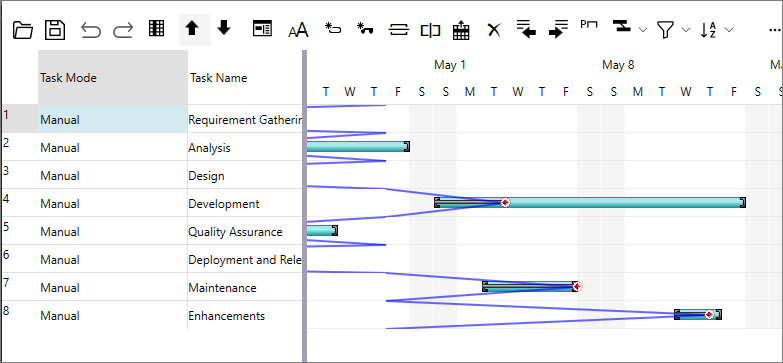Viewport: 783px width, 363px height.
Task: Click the Redo arrow icon
Action: [123, 30]
